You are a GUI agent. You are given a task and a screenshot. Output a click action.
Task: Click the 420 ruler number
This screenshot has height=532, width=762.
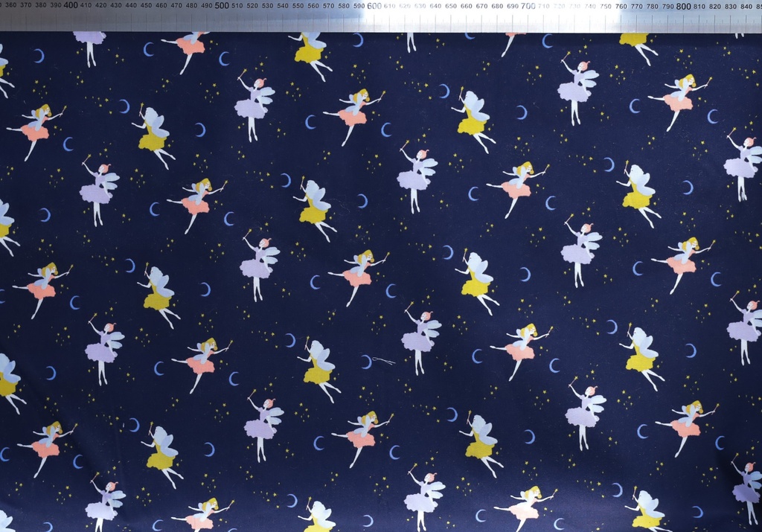pos(100,5)
